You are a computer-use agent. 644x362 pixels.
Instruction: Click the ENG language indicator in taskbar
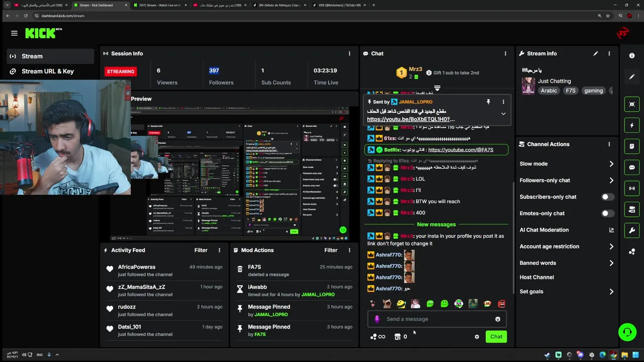tap(40, 355)
